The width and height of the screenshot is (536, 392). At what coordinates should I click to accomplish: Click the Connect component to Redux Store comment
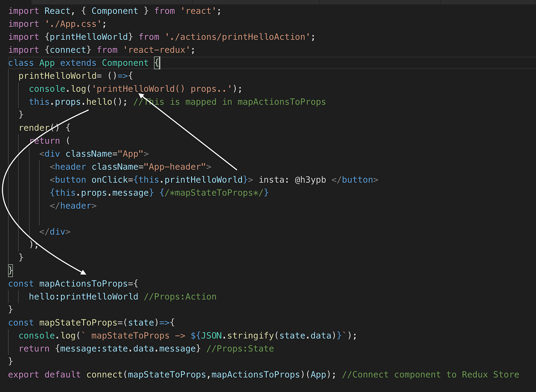[430, 374]
